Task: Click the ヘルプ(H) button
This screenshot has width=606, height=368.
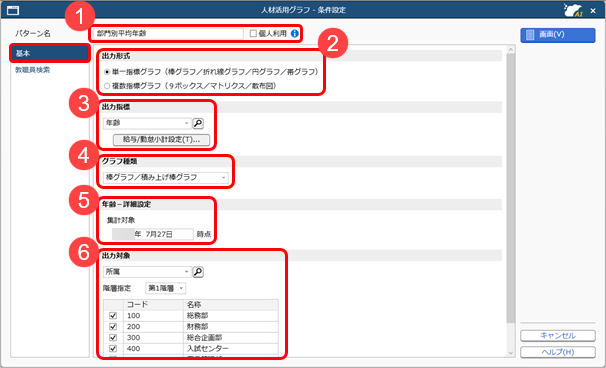Action: coord(558,352)
